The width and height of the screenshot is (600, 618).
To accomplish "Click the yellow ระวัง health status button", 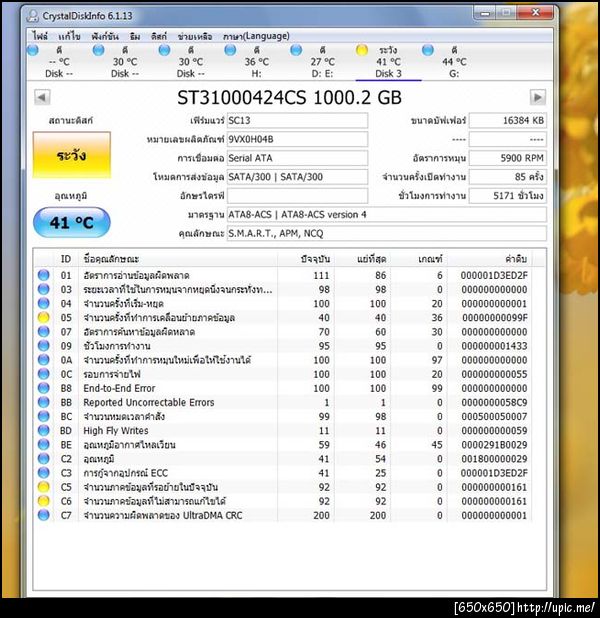I will [72, 155].
